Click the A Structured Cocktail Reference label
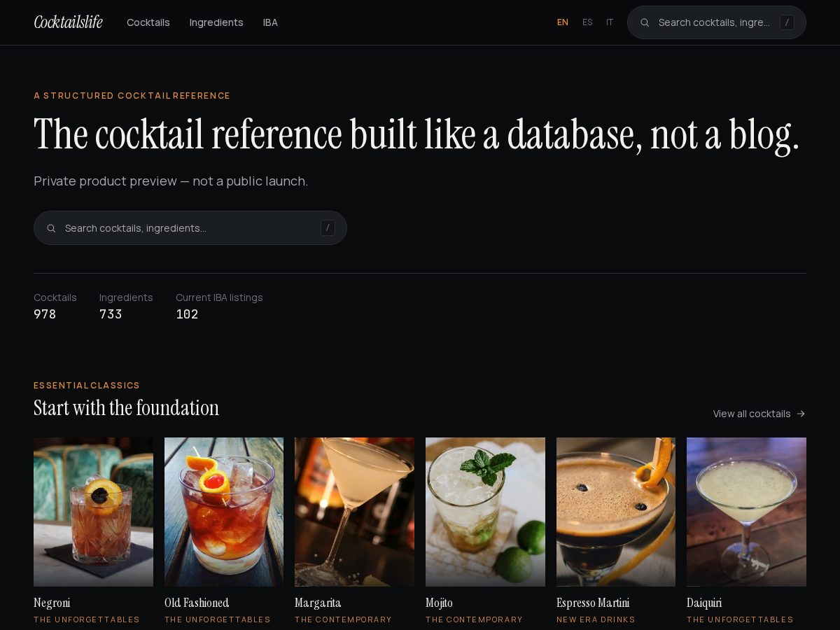The image size is (840, 630). pos(132,96)
